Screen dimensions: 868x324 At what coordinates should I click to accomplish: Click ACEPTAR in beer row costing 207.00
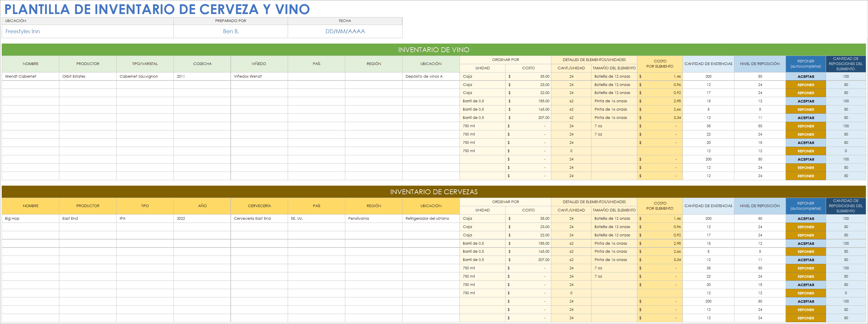(806, 260)
